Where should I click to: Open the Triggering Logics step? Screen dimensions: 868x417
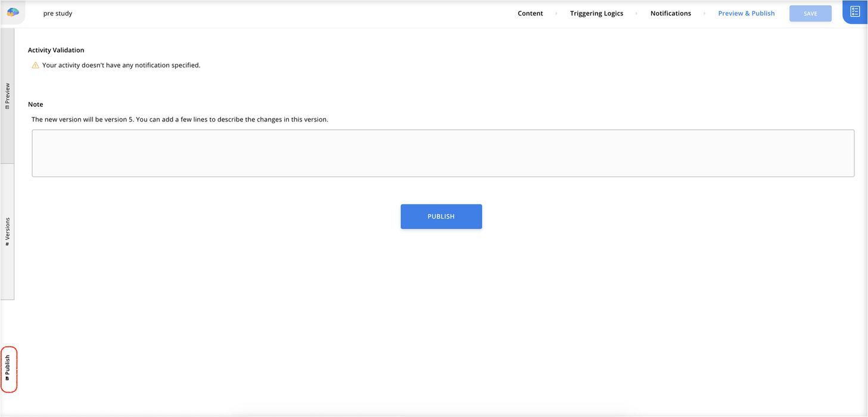coord(596,13)
